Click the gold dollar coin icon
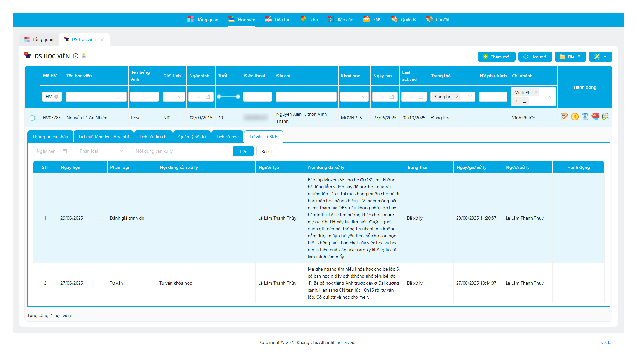The image size is (637, 364). (x=575, y=117)
